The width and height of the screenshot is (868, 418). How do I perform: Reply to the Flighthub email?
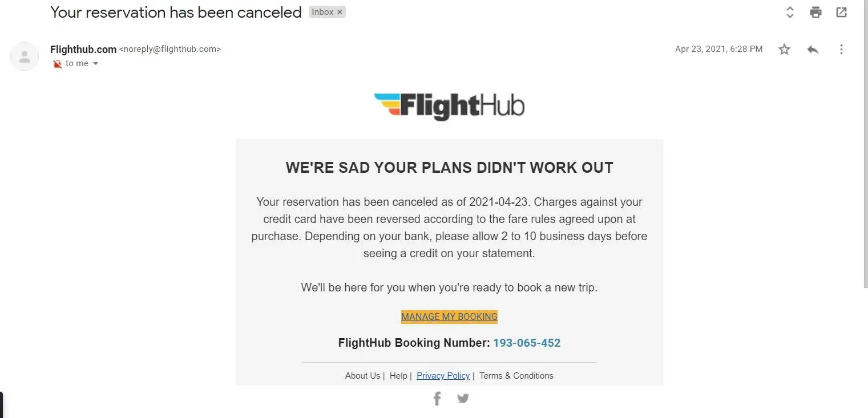pos(813,50)
